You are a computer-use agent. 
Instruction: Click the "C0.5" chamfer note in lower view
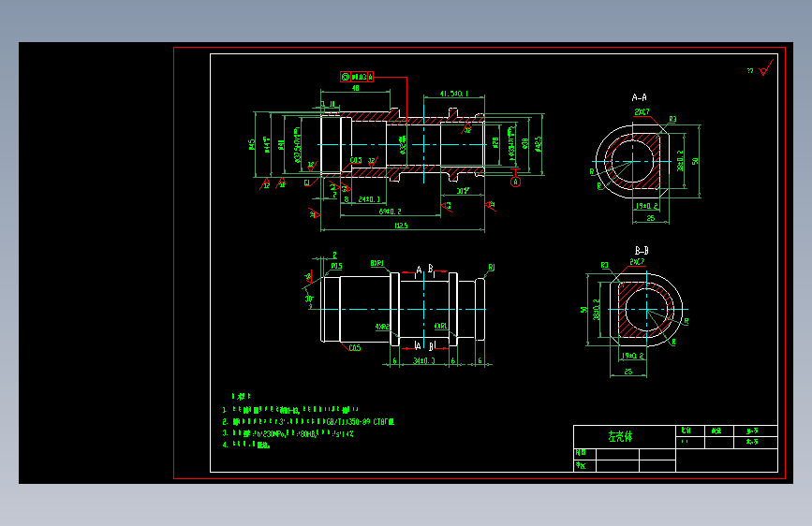click(x=355, y=348)
